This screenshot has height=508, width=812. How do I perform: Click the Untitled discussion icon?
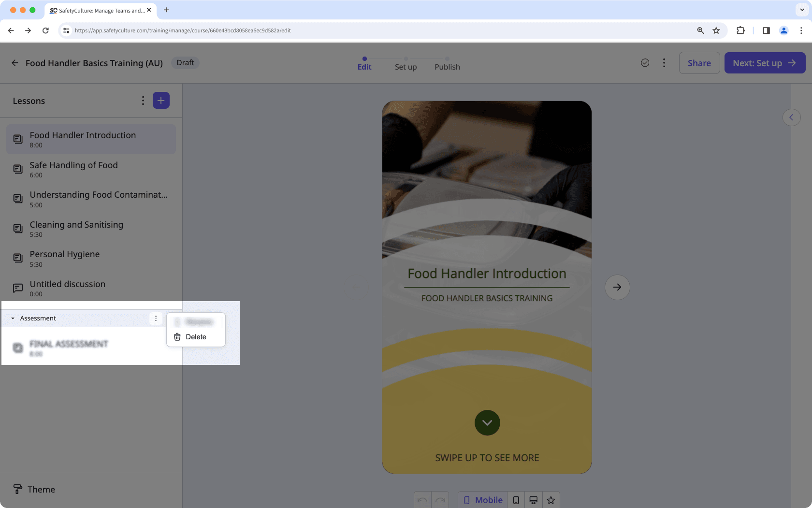click(x=18, y=288)
